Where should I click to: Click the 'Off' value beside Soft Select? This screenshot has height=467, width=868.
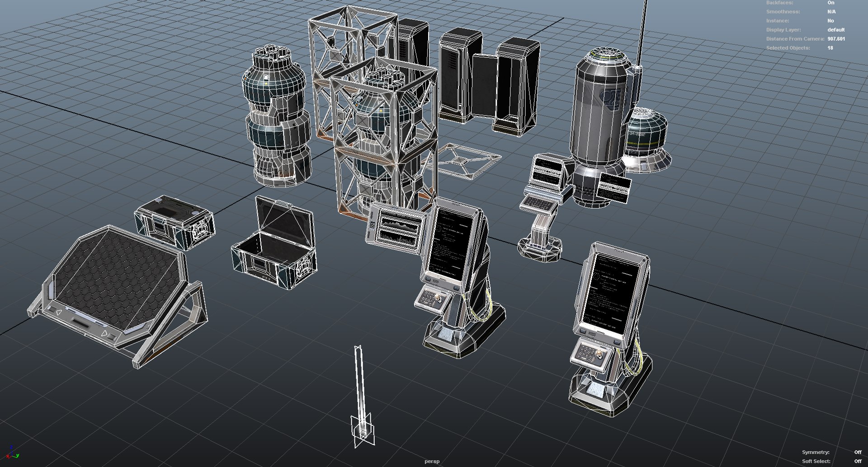[858, 461]
